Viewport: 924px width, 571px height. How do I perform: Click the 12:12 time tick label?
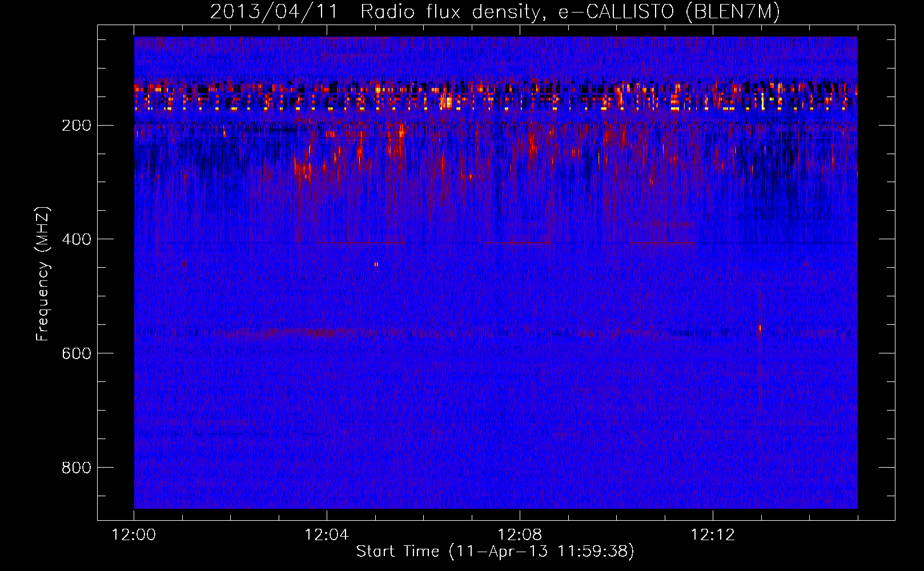pos(713,535)
